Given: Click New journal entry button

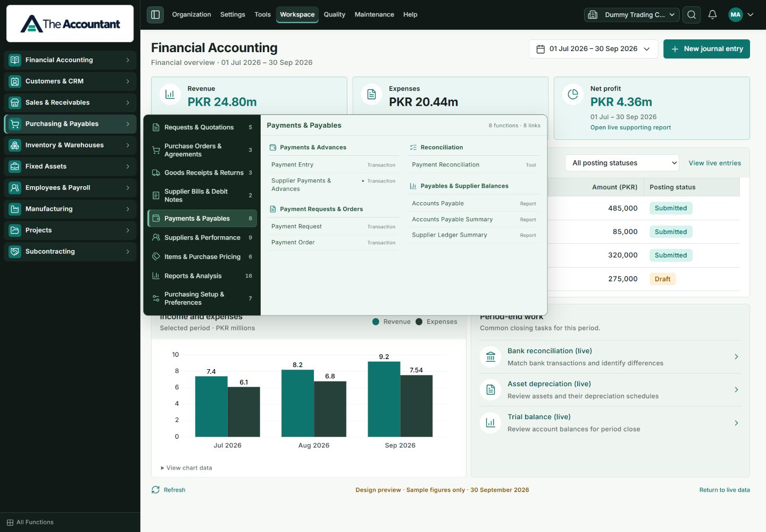Looking at the screenshot, I should click(x=706, y=49).
